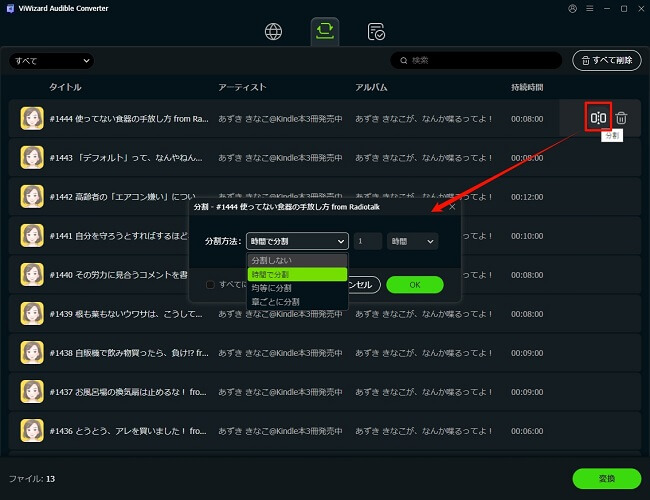
Task: Open the すべて filter dropdown
Action: (51, 61)
